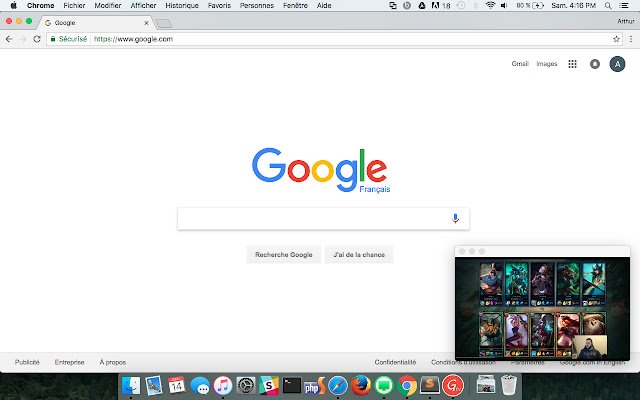This screenshot has width=640, height=400.
Task: Open the Wi-Fi status menu
Action: click(x=490, y=6)
